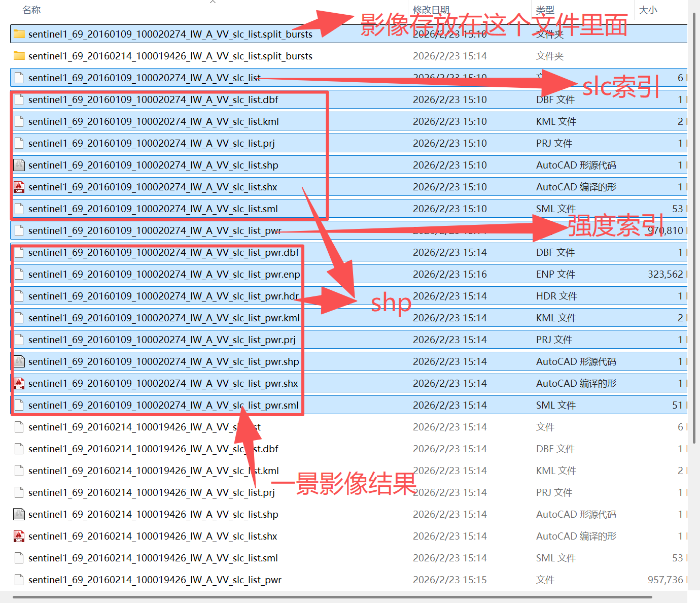The height and width of the screenshot is (603, 700).
Task: Select the 20160109 slc_list.shp file icon
Action: point(19,165)
